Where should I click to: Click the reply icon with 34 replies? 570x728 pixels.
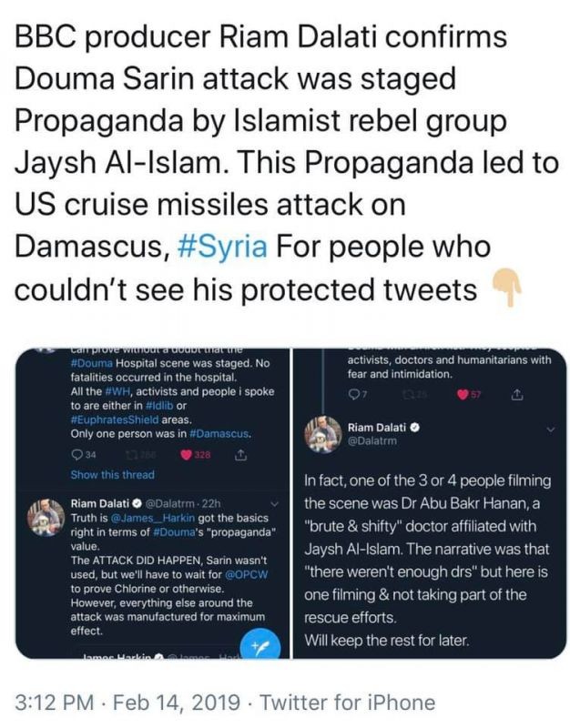pos(76,454)
